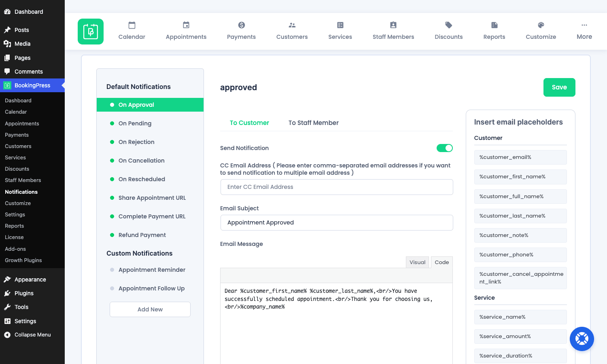The height and width of the screenshot is (364, 607).
Task: Add New custom notification
Action: pyautogui.click(x=150, y=309)
